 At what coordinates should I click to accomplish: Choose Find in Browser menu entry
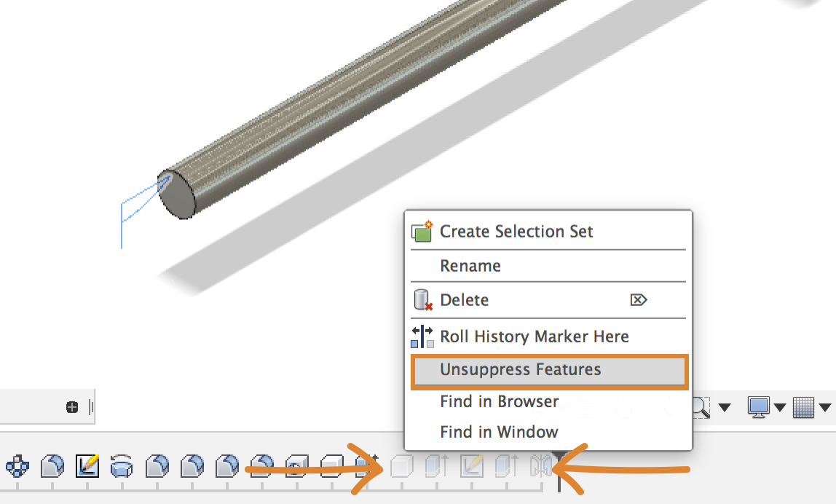[x=549, y=401]
